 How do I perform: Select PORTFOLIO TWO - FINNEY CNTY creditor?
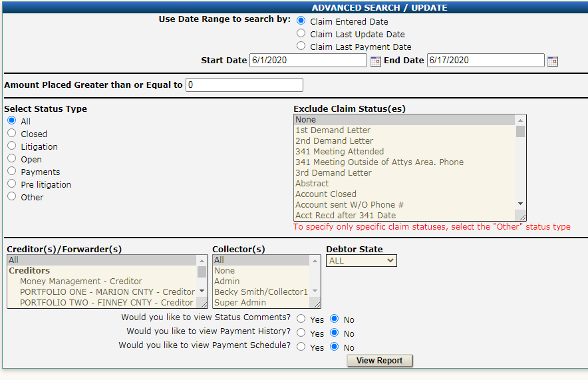point(102,302)
